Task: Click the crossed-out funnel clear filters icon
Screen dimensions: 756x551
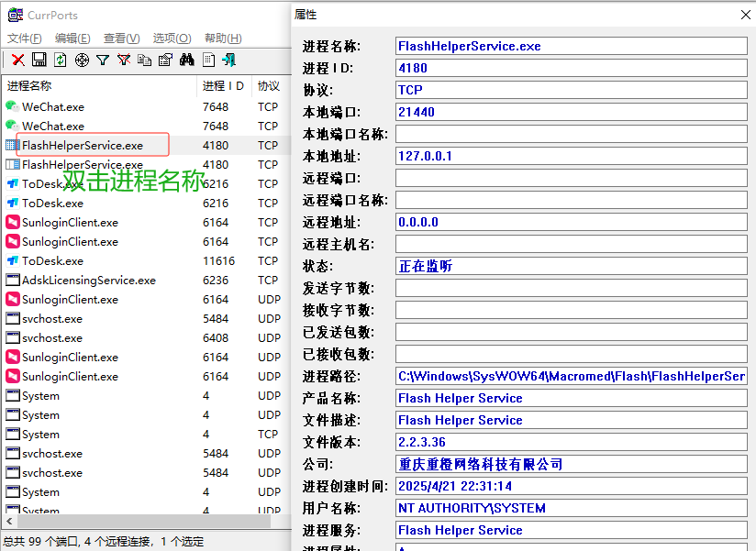Action: (x=124, y=60)
